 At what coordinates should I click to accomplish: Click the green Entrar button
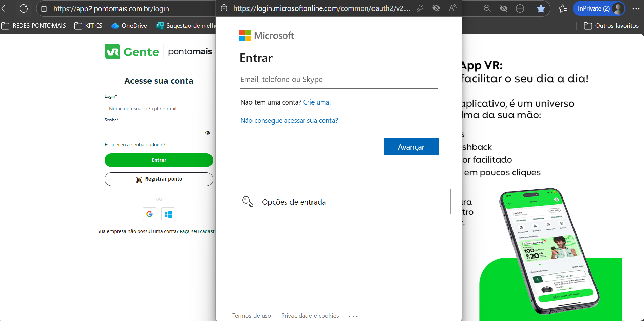(159, 160)
